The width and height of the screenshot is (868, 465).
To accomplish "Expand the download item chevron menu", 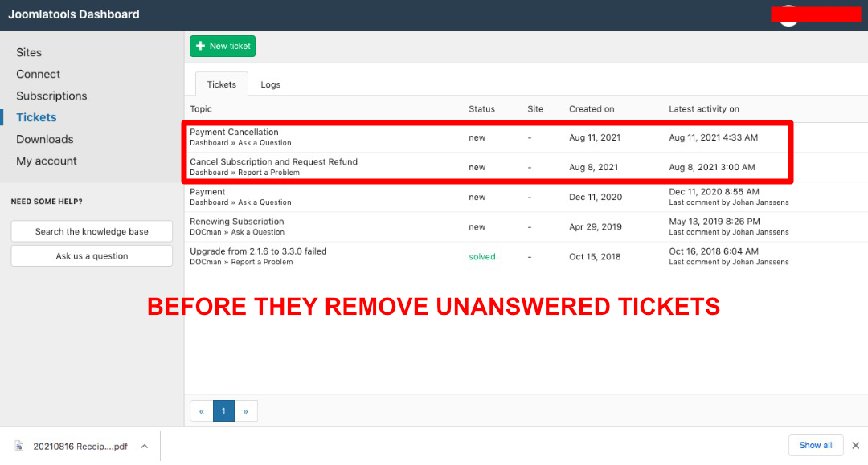I will click(x=145, y=447).
